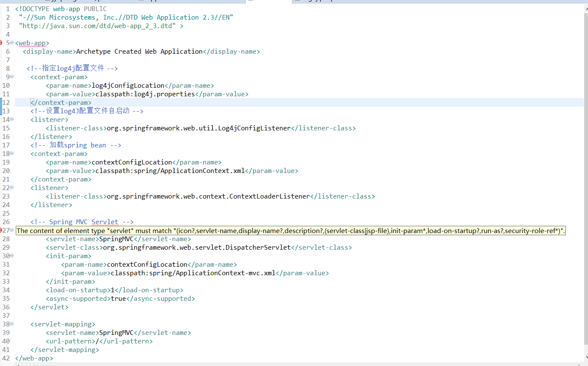Click the <context-param> tag on line 18

point(59,154)
